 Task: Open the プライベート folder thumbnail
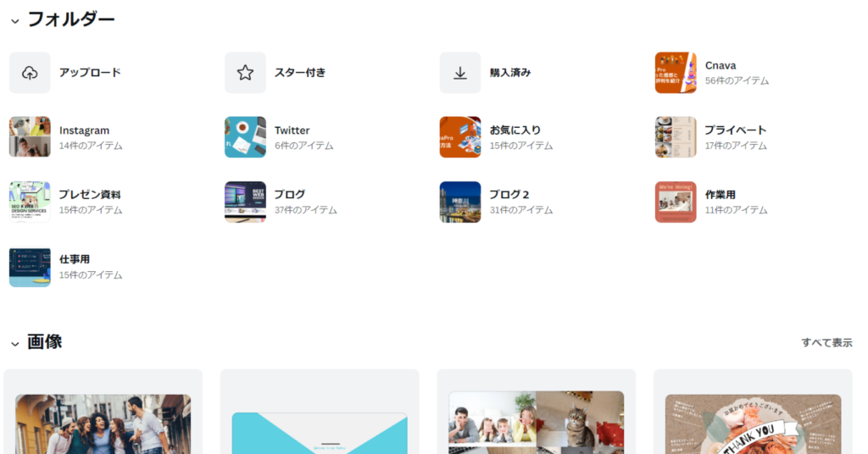coord(676,136)
